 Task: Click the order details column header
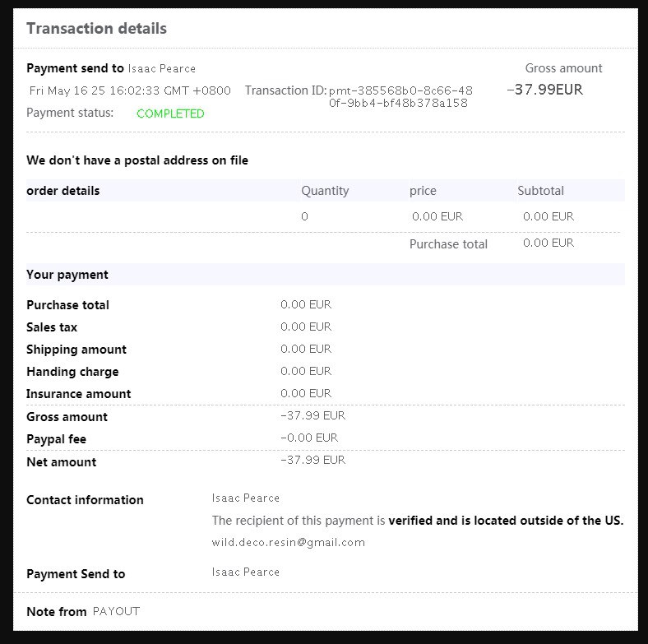tap(62, 191)
